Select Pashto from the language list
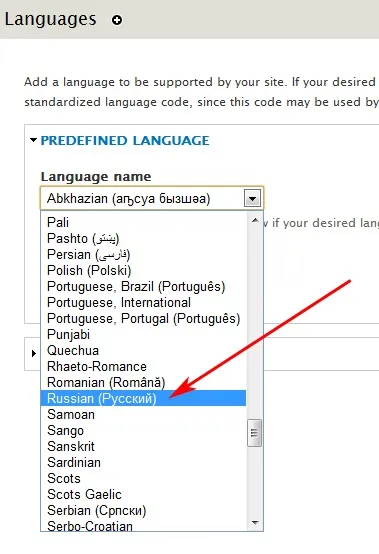 click(143, 238)
